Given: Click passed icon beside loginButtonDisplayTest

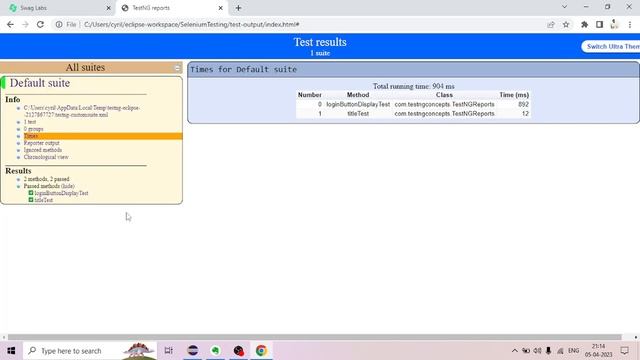Looking at the screenshot, I should point(31,193).
